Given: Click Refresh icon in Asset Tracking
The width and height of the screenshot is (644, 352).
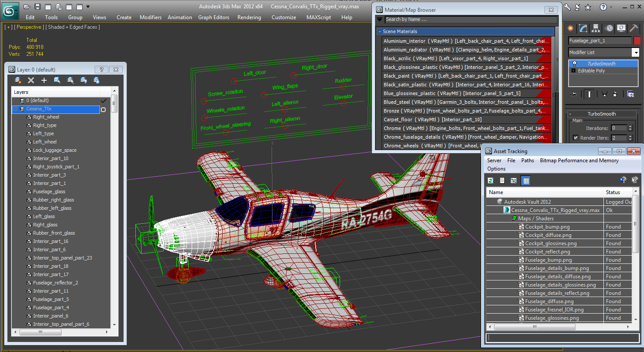Looking at the screenshot, I should (490, 181).
